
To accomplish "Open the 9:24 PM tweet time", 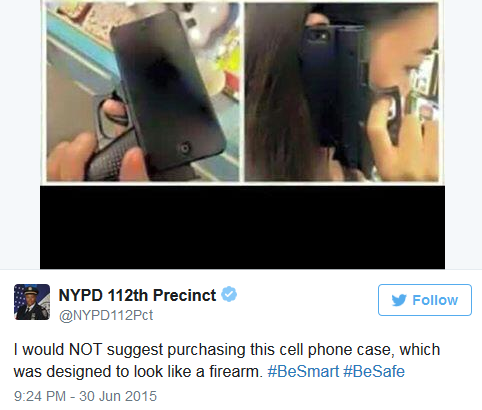I will click(40, 396).
